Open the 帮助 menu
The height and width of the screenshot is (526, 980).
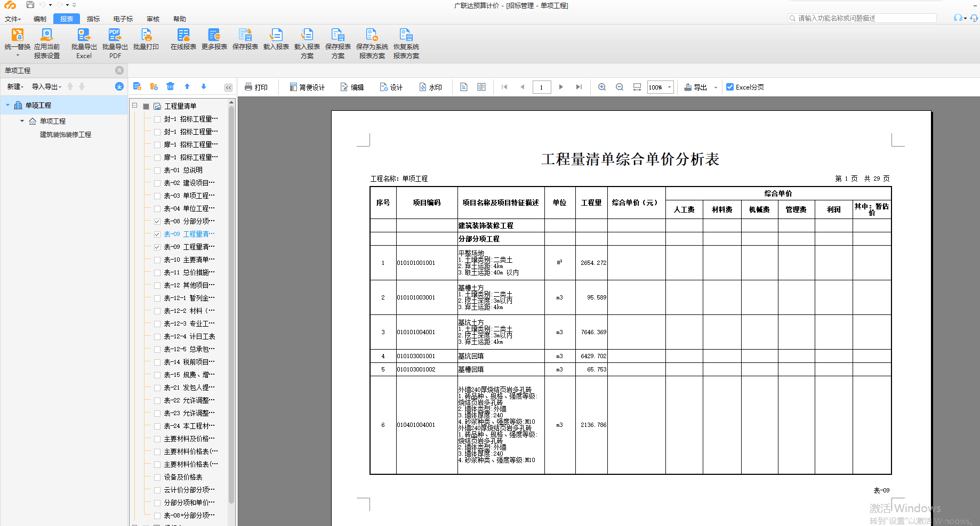tap(180, 19)
